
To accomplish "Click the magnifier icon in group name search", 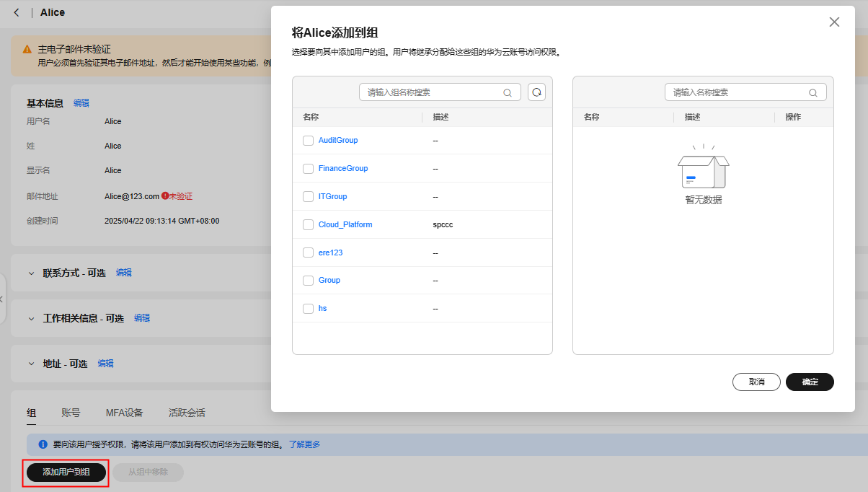I will click(508, 93).
